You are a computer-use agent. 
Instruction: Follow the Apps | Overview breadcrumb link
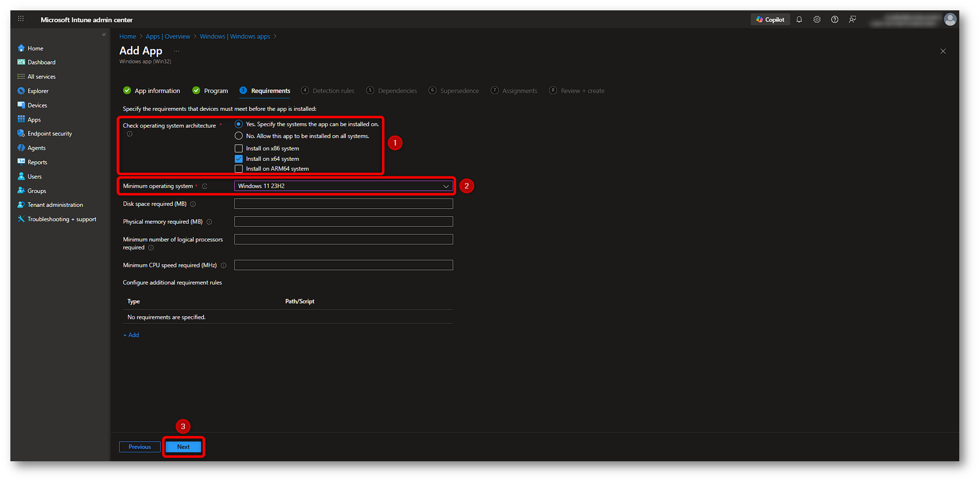point(168,37)
